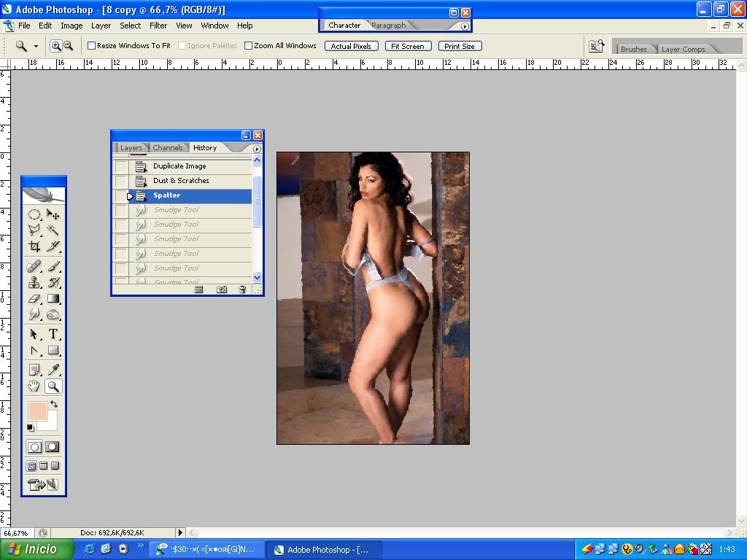Create new document from current state

point(199,289)
